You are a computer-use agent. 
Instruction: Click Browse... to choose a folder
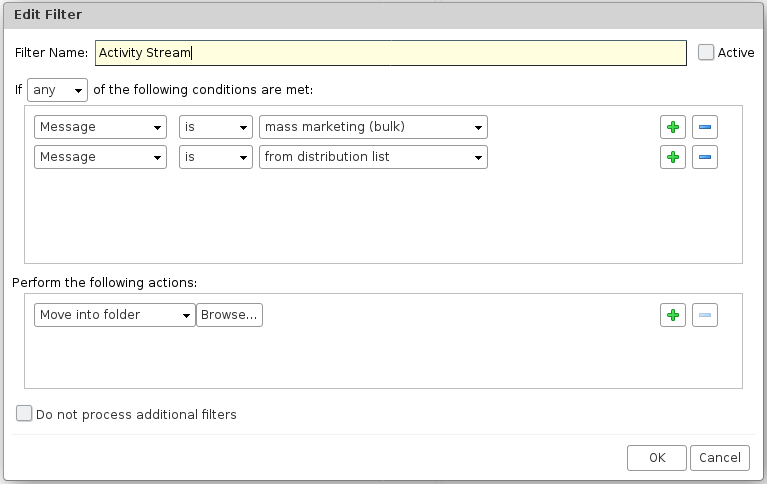[229, 315]
